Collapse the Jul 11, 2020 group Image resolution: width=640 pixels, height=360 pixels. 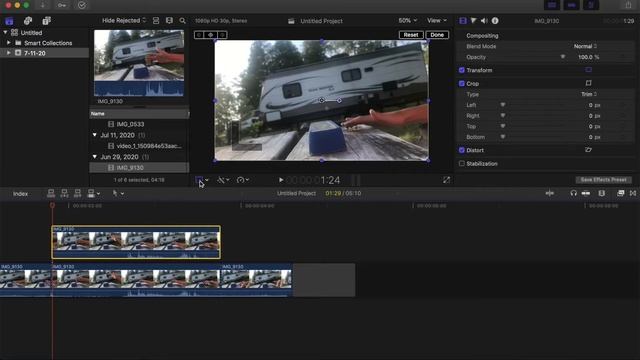click(95, 135)
